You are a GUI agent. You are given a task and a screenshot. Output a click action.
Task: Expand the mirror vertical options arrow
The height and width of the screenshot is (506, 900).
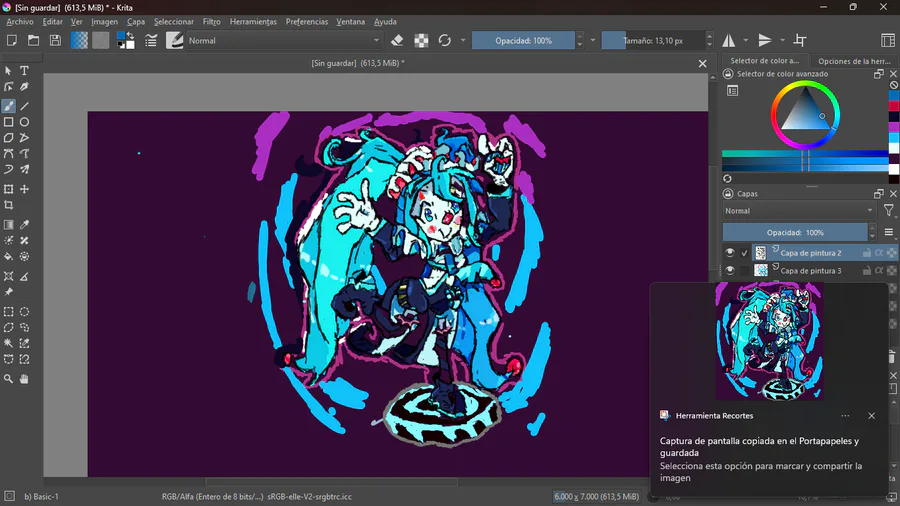782,40
